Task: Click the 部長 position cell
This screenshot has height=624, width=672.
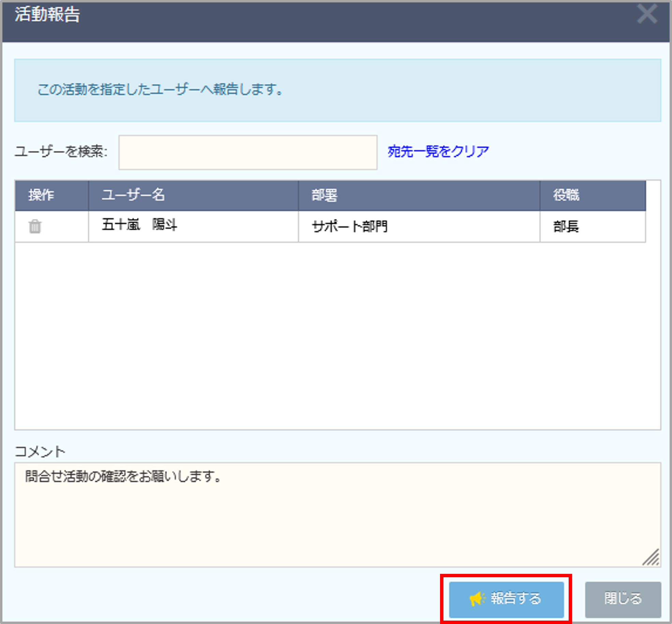Action: coord(566,227)
